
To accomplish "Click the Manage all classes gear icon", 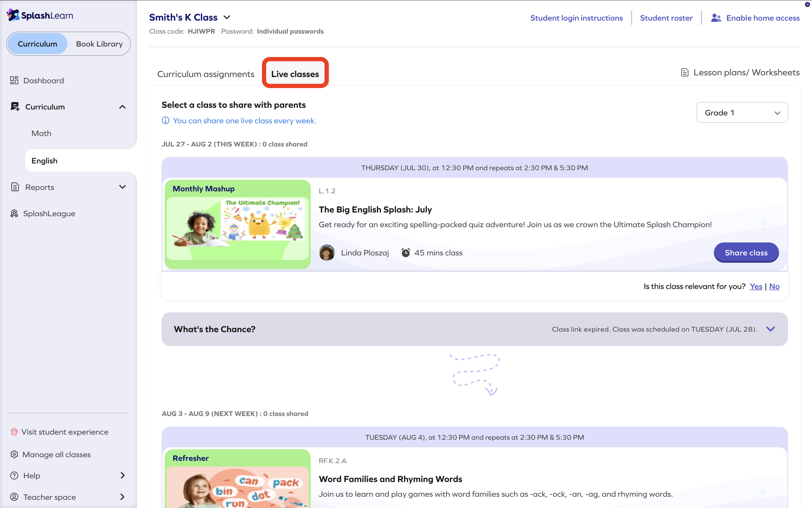I will pos(14,454).
